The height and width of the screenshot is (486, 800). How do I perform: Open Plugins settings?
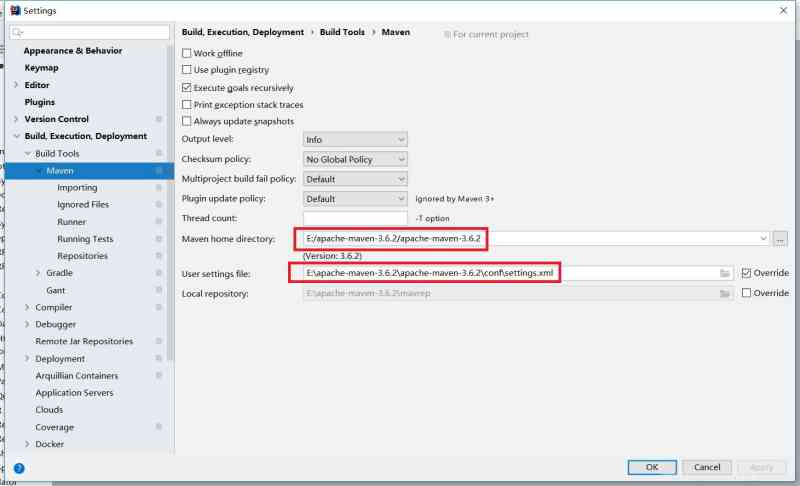[x=40, y=102]
